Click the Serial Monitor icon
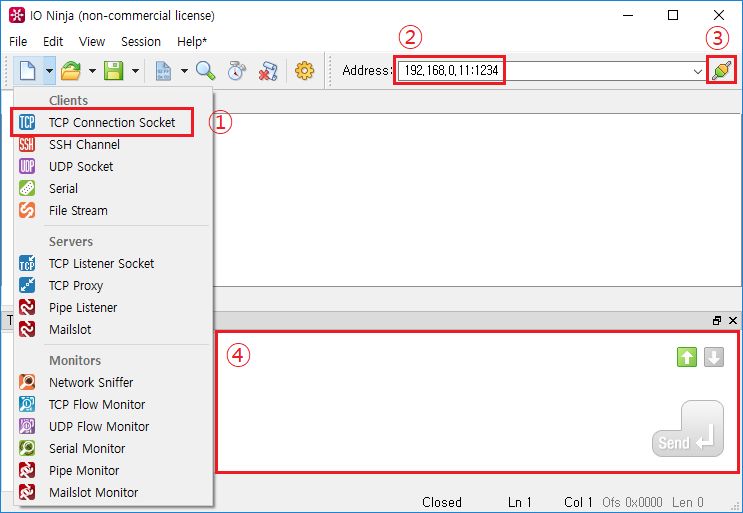This screenshot has height=513, width=743. click(x=27, y=448)
